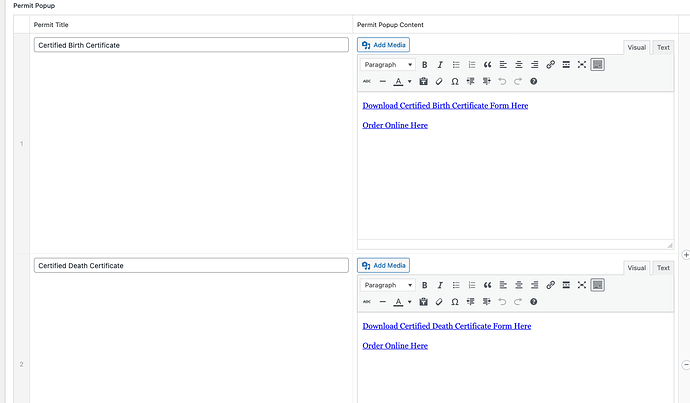Toggle bold in Birth Certificate editor
This screenshot has width=690, height=403.
425,65
